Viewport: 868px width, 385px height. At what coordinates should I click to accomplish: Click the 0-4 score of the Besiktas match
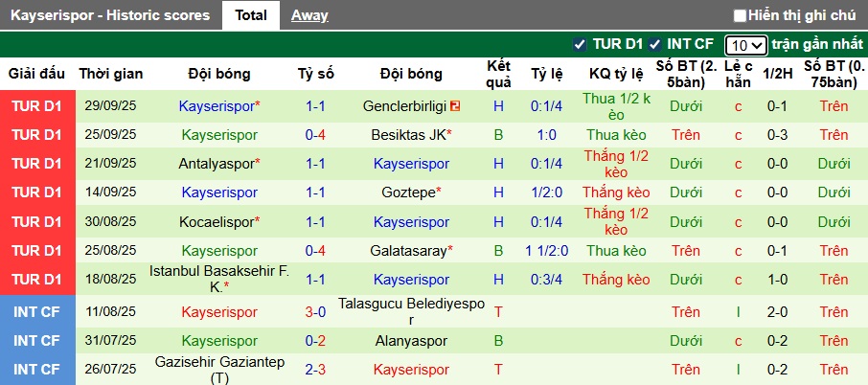pos(315,135)
